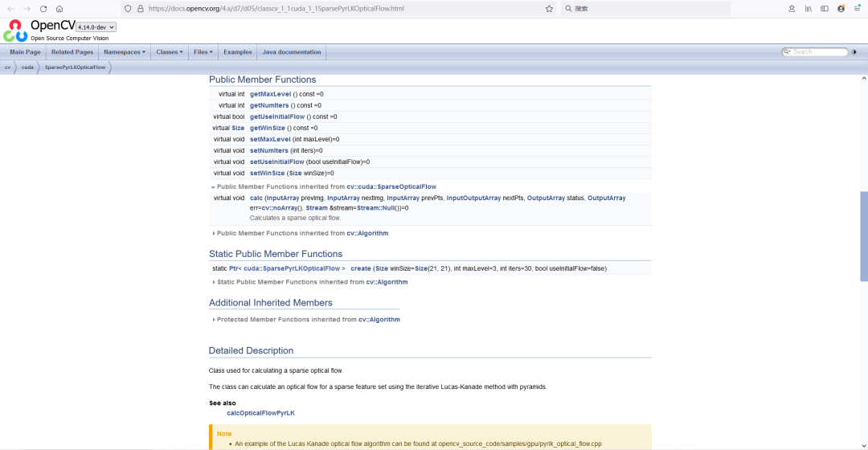Click the scrollbar up arrow
868x450 pixels.
click(x=863, y=79)
